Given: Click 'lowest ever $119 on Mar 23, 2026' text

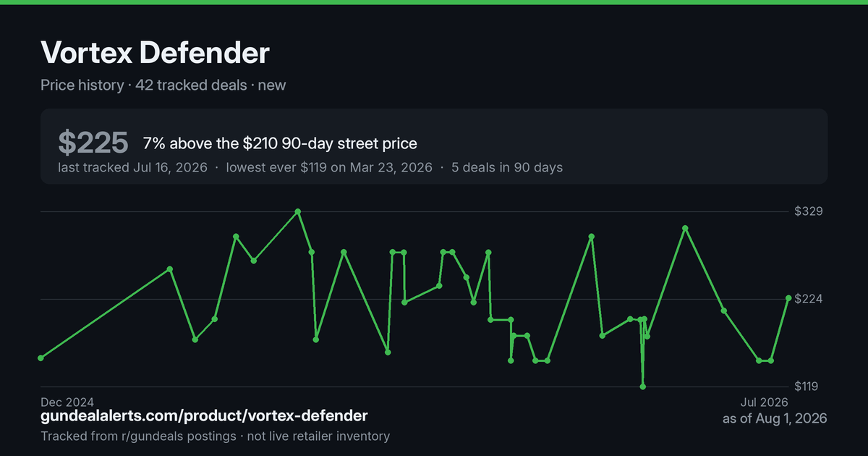Looking at the screenshot, I should pos(329,167).
